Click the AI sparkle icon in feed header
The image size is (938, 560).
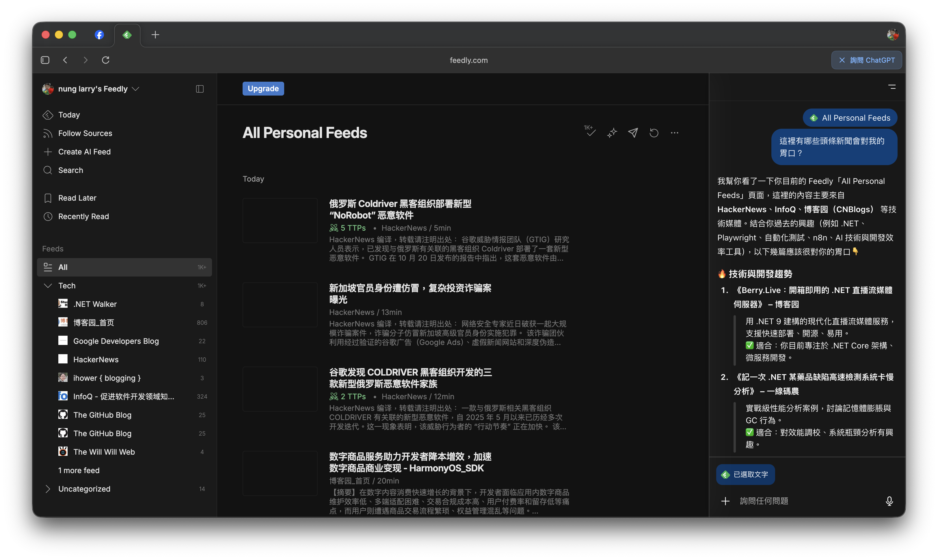click(x=612, y=133)
